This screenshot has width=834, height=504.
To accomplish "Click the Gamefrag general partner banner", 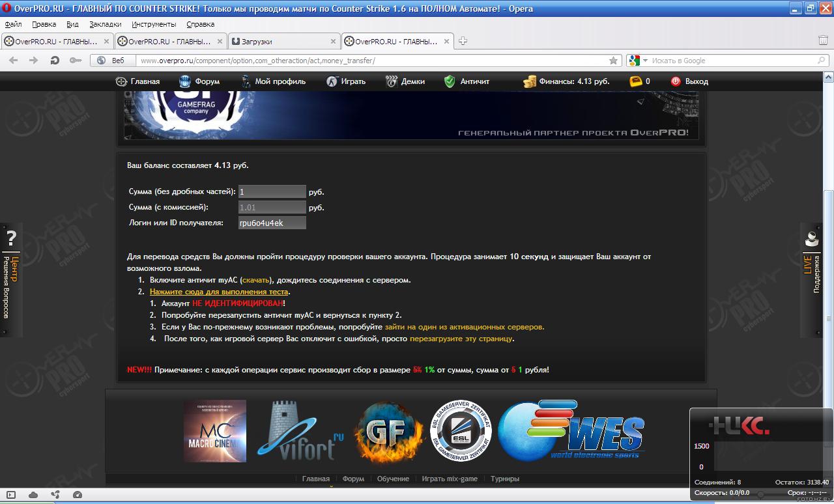I will point(411,117).
